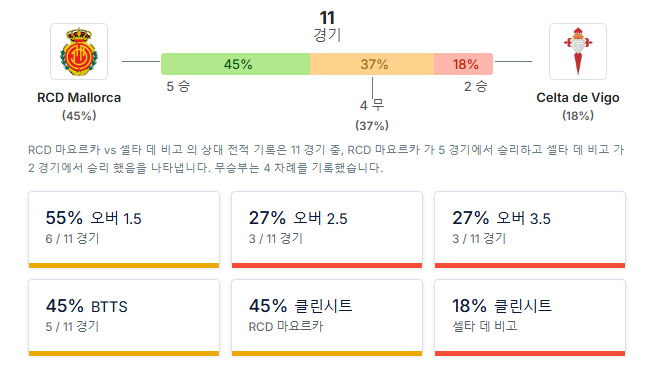Click the head-to-head summary paragraph
The image size is (653, 372).
pyautogui.click(x=326, y=159)
